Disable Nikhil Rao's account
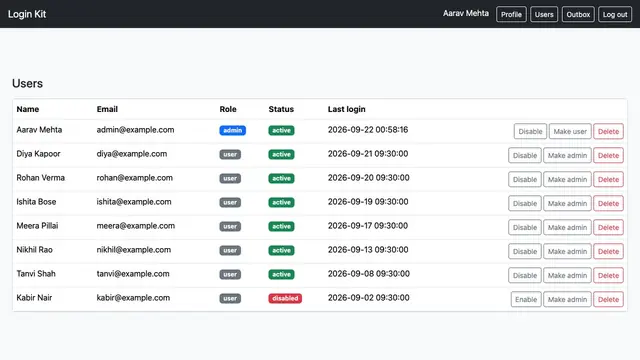640x360 pixels. click(x=524, y=251)
